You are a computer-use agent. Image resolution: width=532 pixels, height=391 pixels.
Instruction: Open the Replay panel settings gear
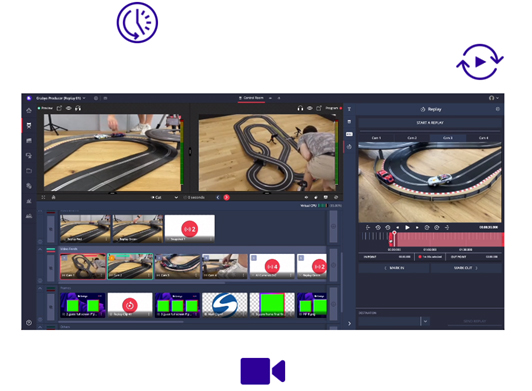click(x=498, y=109)
